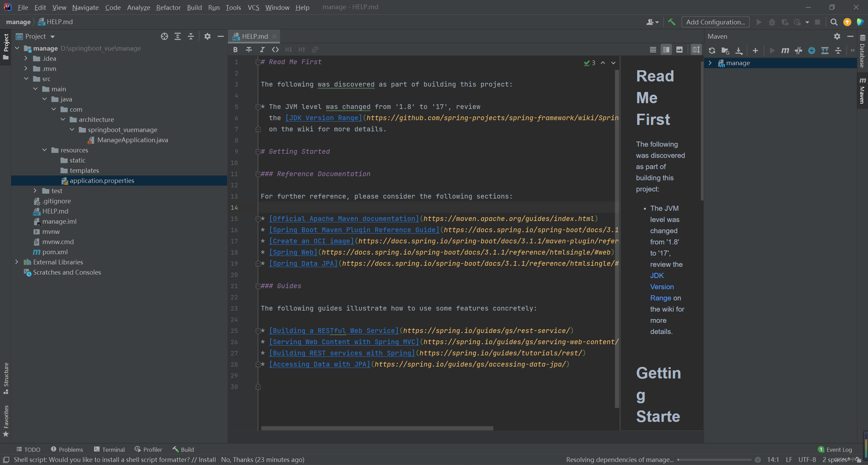
Task: Click Select Opened File target icon
Action: click(x=164, y=36)
